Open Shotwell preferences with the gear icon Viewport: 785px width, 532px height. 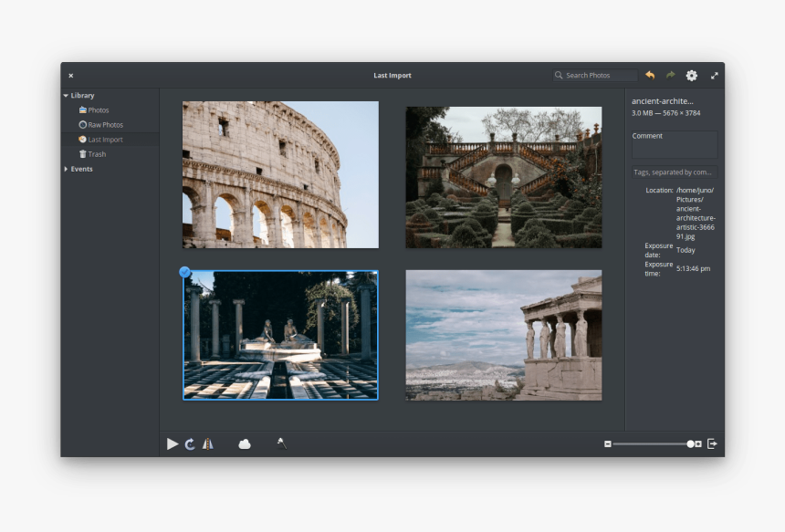pyautogui.click(x=691, y=76)
